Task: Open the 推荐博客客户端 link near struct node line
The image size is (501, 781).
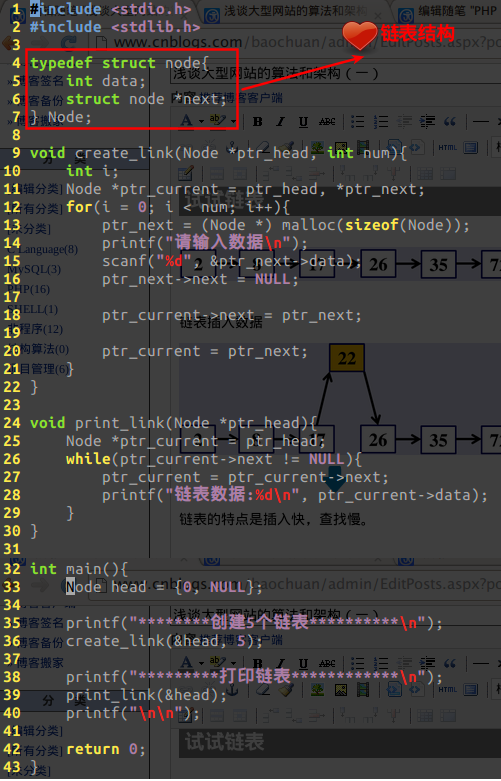Action: click(241, 98)
